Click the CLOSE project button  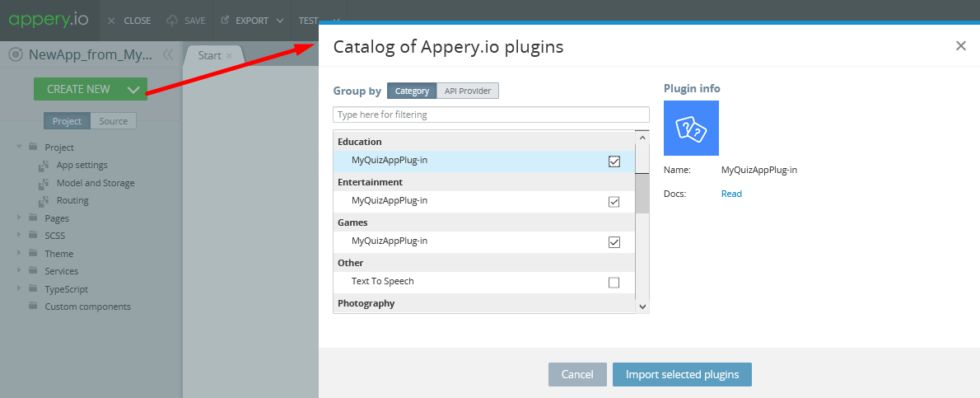coord(129,21)
